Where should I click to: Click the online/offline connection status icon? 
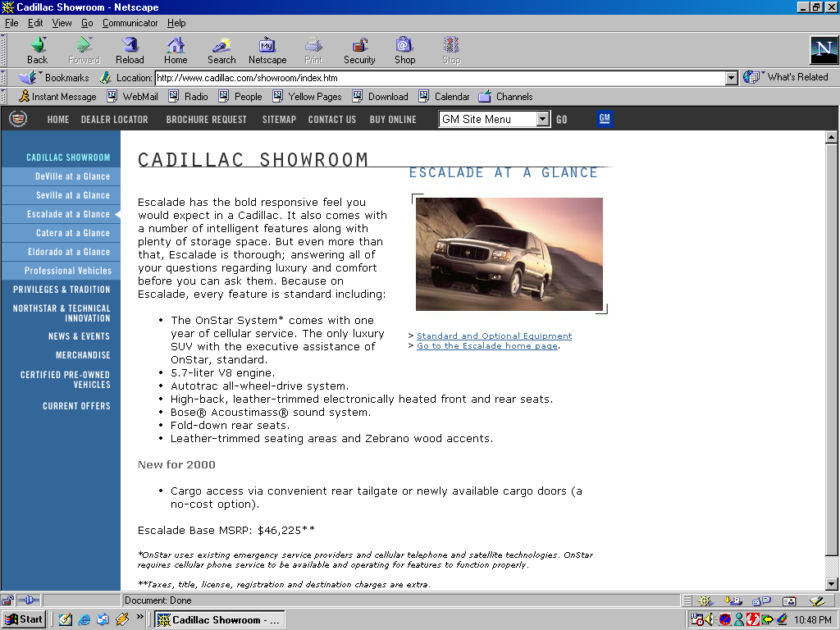pos(29,600)
